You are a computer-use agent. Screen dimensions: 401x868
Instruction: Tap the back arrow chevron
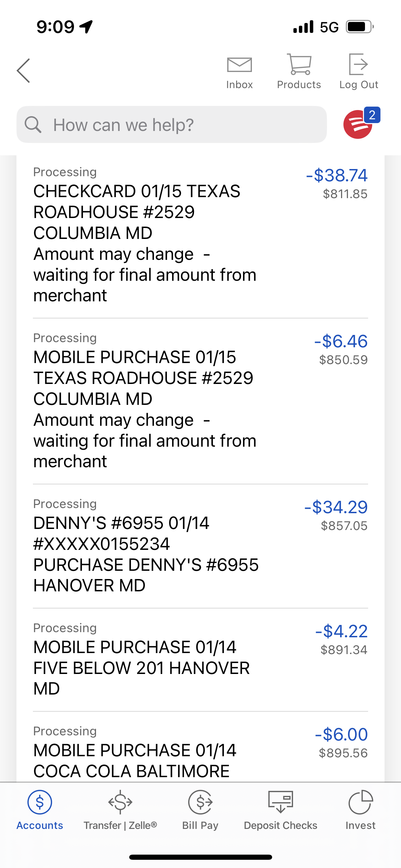(x=23, y=71)
